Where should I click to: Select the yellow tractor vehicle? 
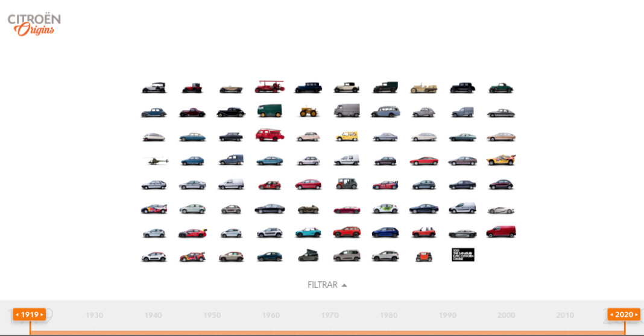[x=308, y=111]
